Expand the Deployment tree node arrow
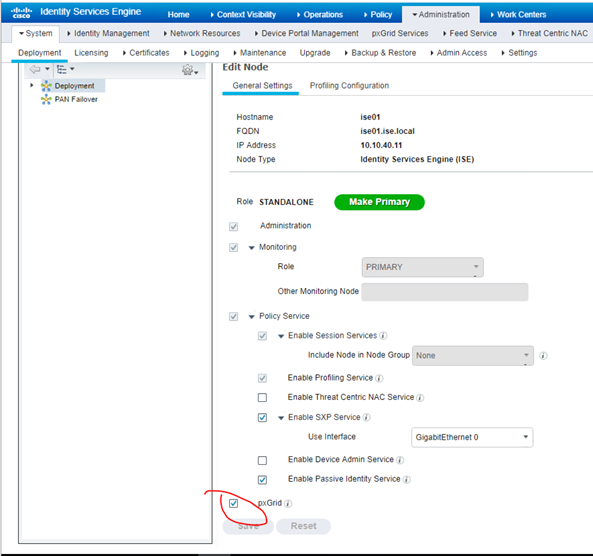Image resolution: width=593 pixels, height=556 pixels. pyautogui.click(x=32, y=85)
